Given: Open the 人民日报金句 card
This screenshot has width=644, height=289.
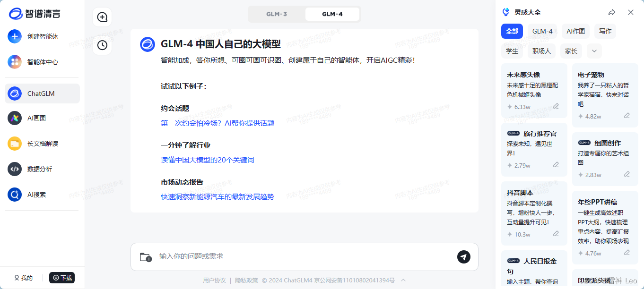Looking at the screenshot, I should tap(534, 269).
